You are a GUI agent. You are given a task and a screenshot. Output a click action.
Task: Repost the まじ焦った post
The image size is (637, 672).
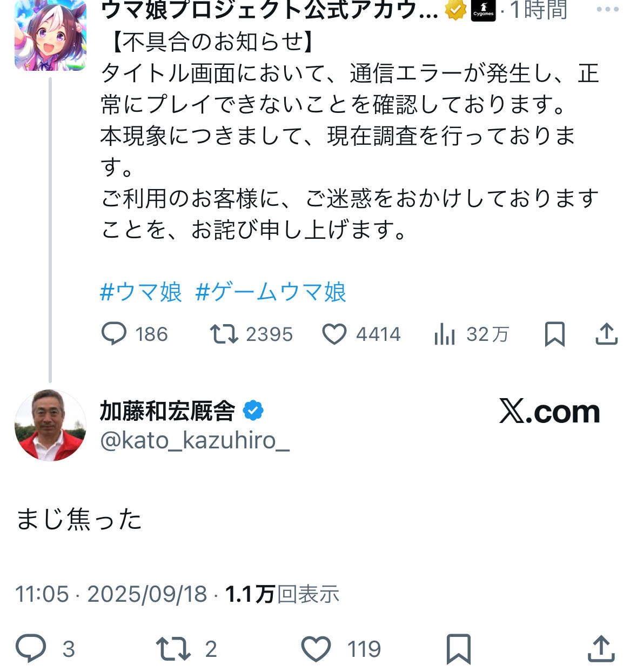[x=173, y=648]
